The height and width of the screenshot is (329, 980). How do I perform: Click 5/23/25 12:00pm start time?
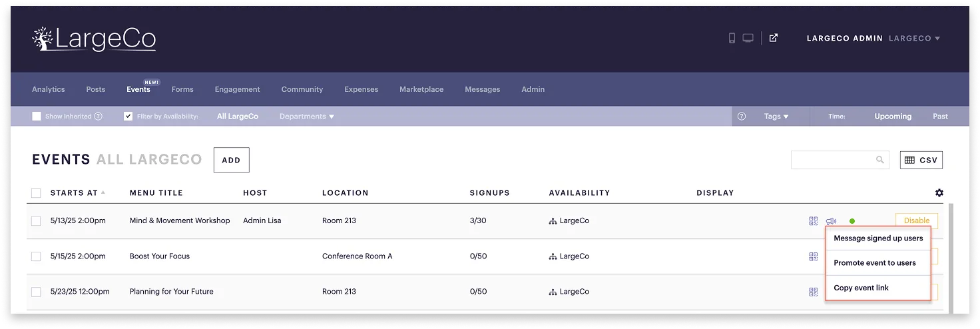pos(80,291)
